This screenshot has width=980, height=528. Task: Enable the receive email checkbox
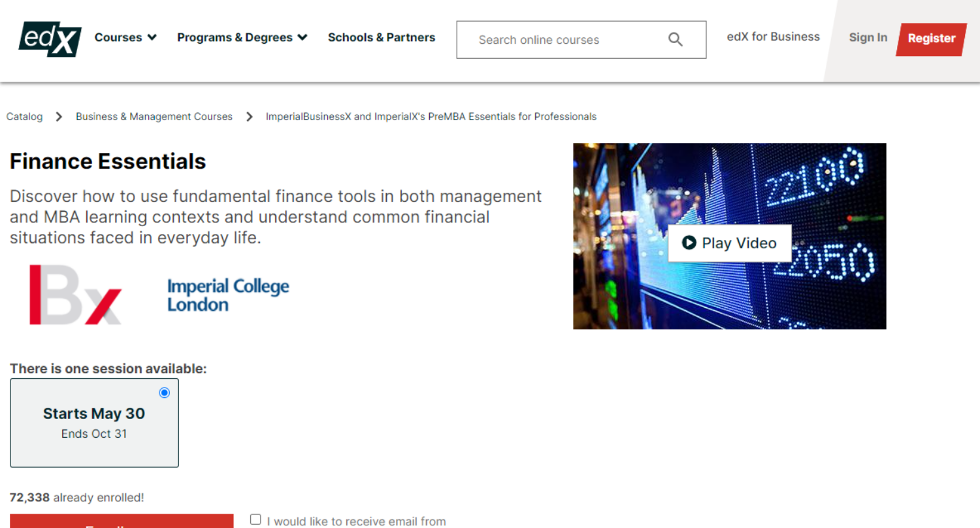pos(255,518)
